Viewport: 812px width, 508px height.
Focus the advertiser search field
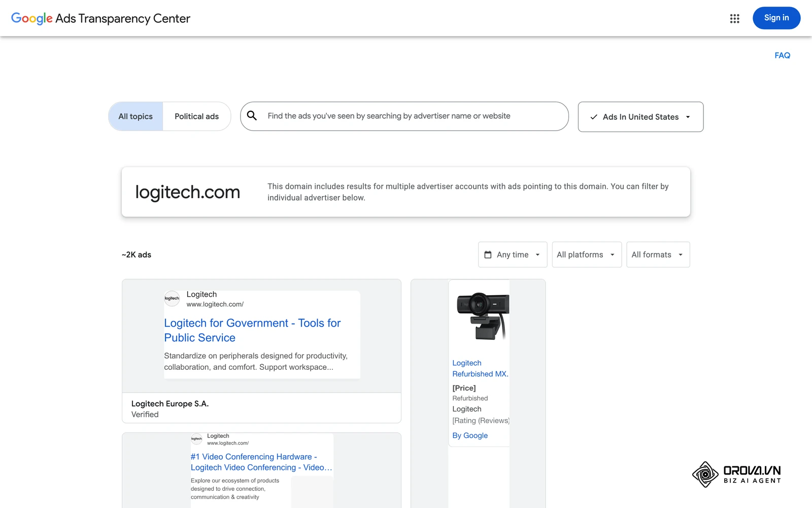click(404, 116)
